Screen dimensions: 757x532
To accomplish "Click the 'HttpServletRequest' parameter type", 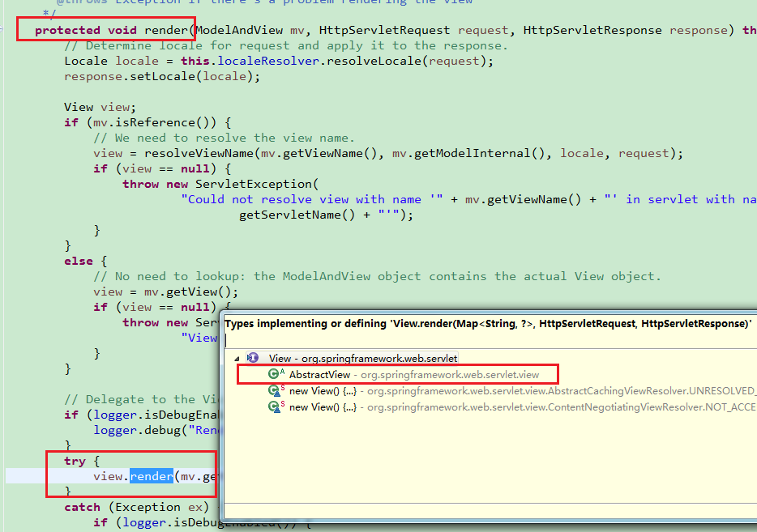I will click(x=384, y=31).
